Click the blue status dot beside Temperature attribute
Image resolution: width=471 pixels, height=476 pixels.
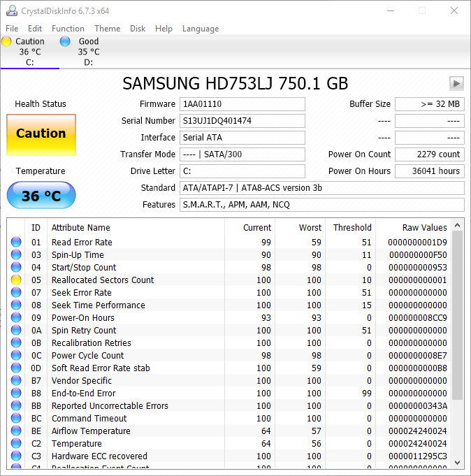point(16,444)
